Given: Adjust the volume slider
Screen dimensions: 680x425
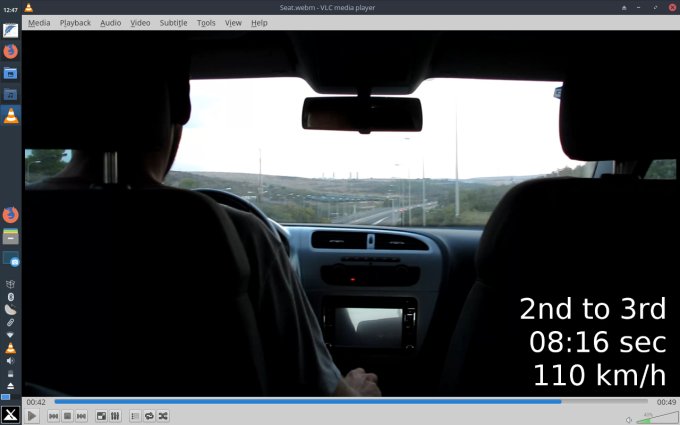Looking at the screenshot, I should (x=657, y=418).
